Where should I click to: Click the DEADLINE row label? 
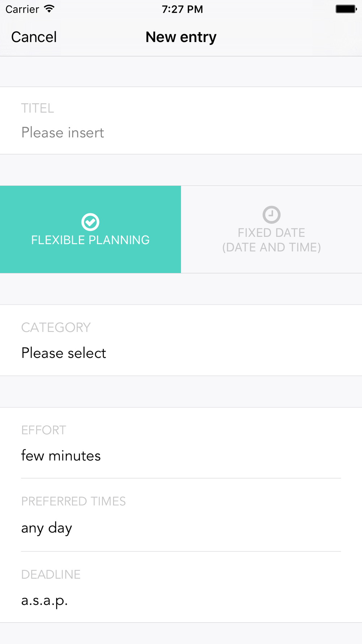[51, 574]
